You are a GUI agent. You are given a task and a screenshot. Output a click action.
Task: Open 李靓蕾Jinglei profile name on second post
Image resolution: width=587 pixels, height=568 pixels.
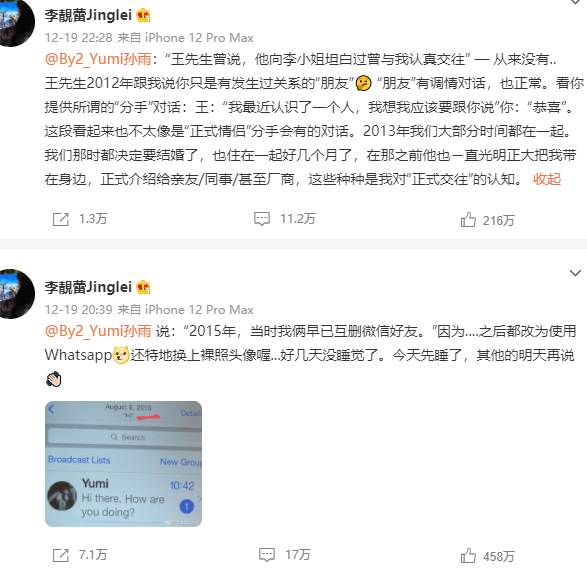coord(88,287)
